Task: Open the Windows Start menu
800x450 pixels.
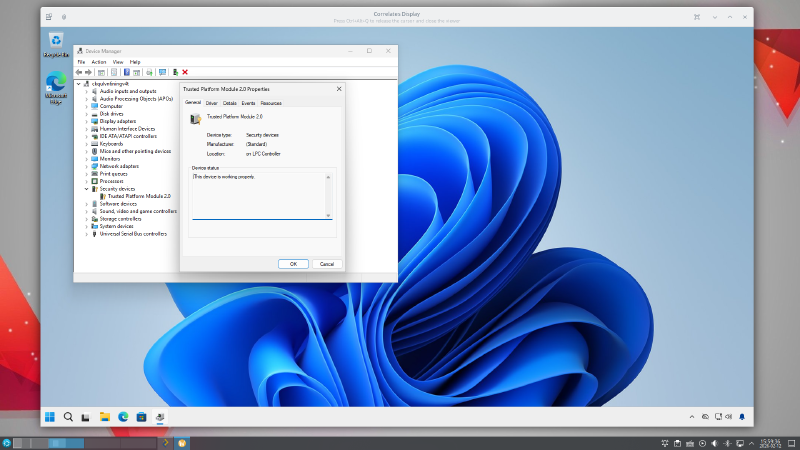Action: pyautogui.click(x=49, y=417)
